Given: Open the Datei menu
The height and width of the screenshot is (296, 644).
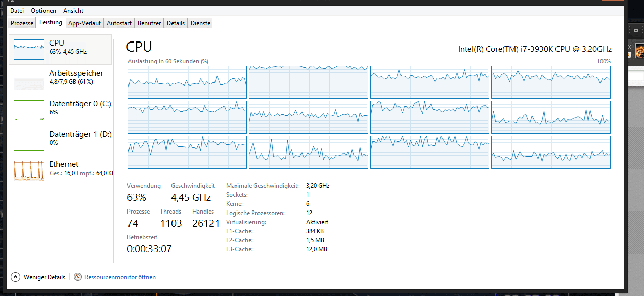Looking at the screenshot, I should point(17,11).
